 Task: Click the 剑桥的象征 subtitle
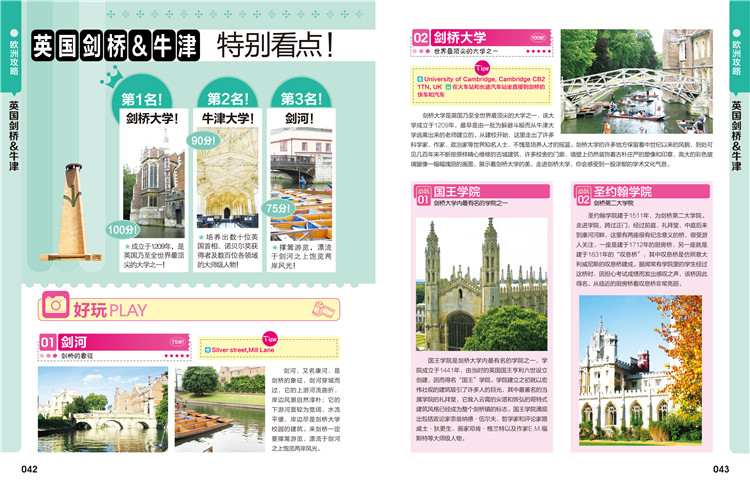77,356
